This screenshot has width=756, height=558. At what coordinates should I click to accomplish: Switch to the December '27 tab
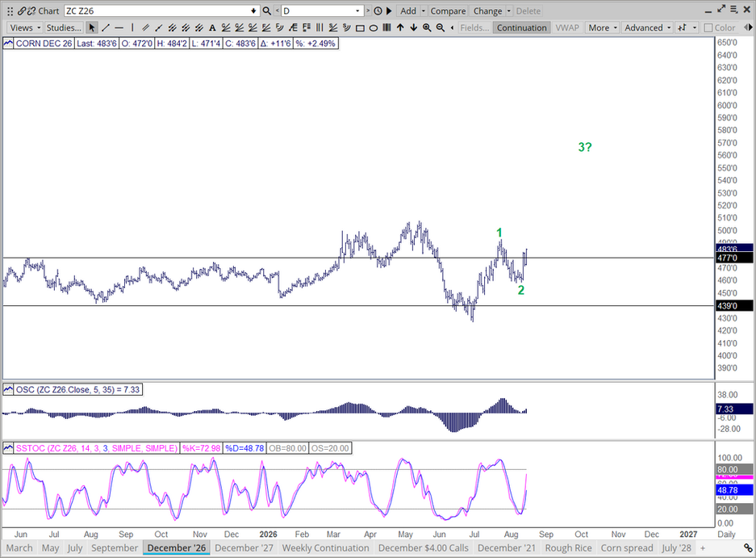[x=244, y=548]
